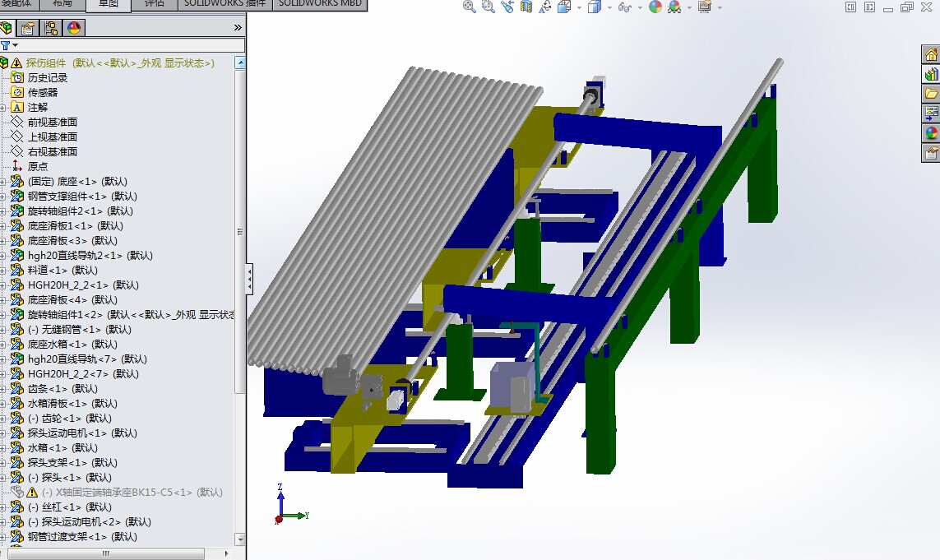This screenshot has width=940, height=560.
Task: Click the Edit Appearance color ball icon
Action: coord(655,7)
